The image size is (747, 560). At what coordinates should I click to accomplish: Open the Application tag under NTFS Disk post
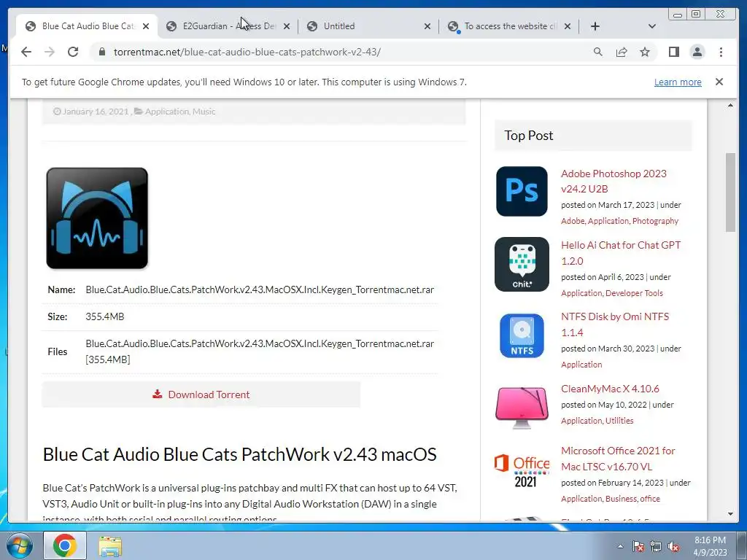[581, 365]
